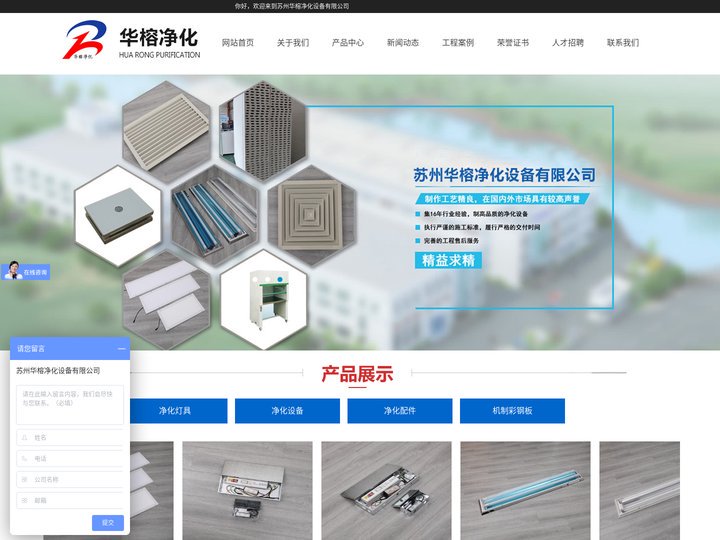Click the 产品展示 section heading
The height and width of the screenshot is (540, 720).
[x=357, y=374]
